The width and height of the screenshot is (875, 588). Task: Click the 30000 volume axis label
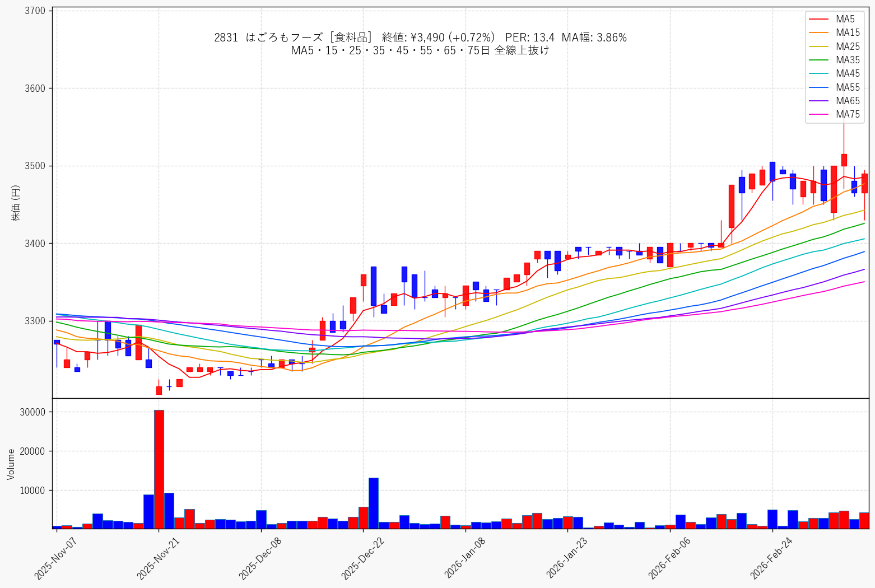(34, 412)
